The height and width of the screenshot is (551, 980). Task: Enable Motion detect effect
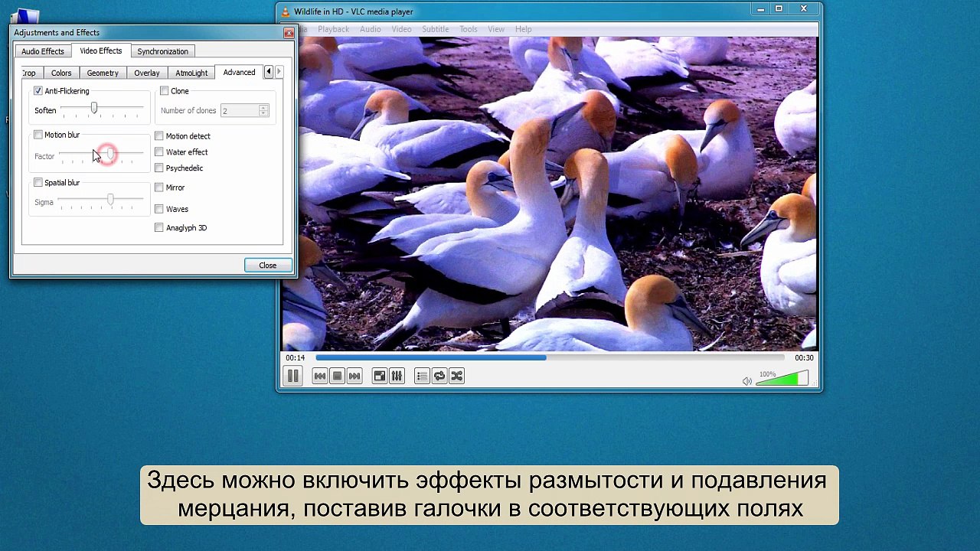click(x=159, y=136)
